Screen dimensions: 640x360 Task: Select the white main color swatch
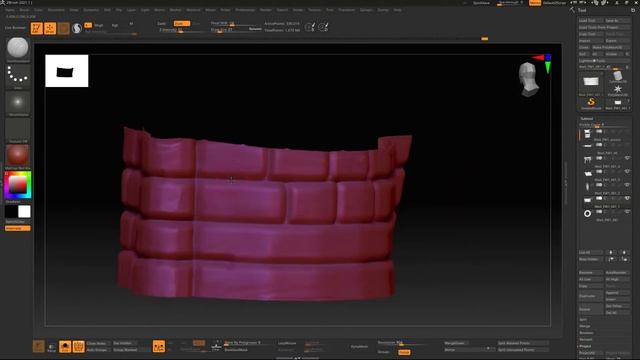24,211
